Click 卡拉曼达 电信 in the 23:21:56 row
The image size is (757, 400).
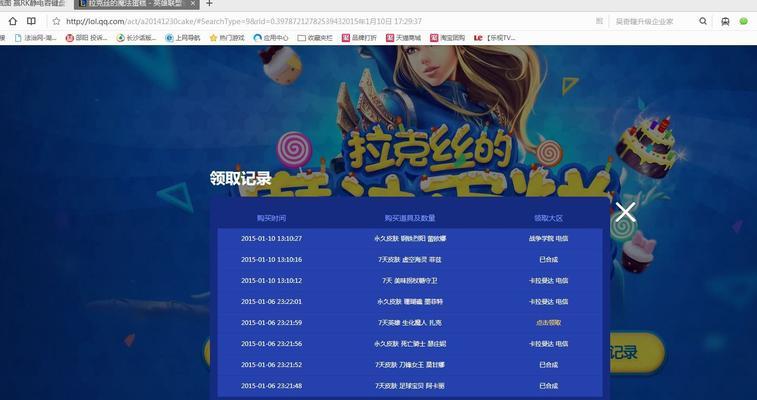548,344
